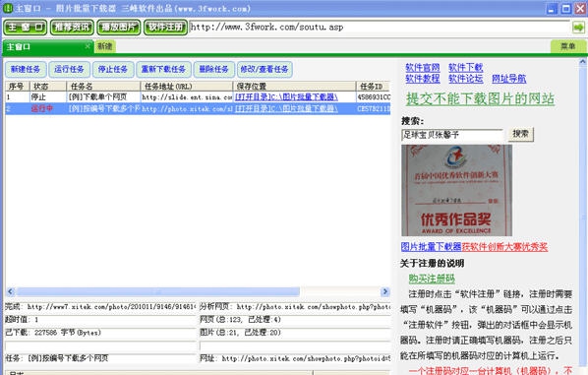Click the 分析网页 status field
Image resolution: width=588 pixels, height=375 pixels.
(x=295, y=307)
